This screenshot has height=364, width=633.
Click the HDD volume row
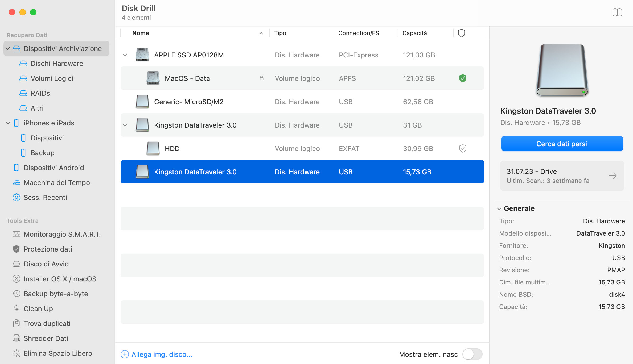pyautogui.click(x=302, y=149)
